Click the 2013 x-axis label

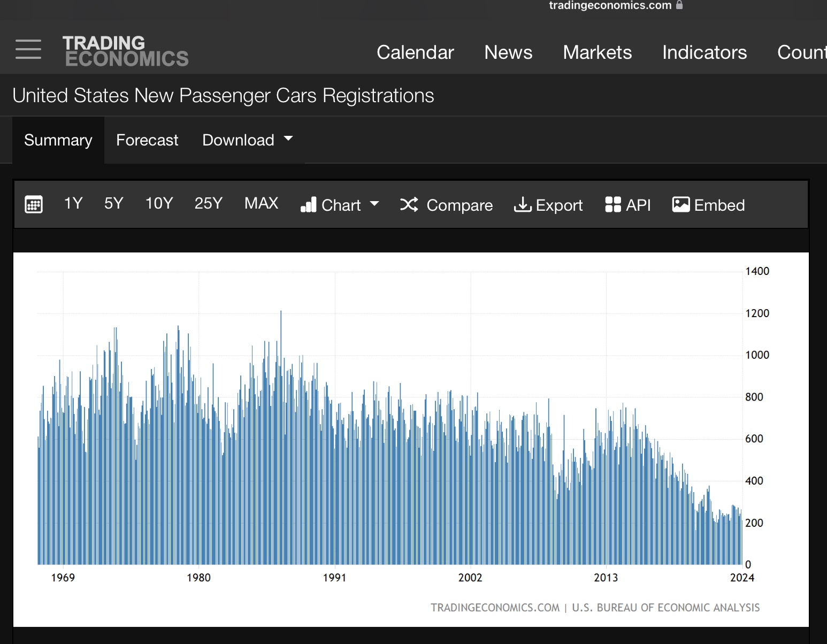tap(606, 578)
